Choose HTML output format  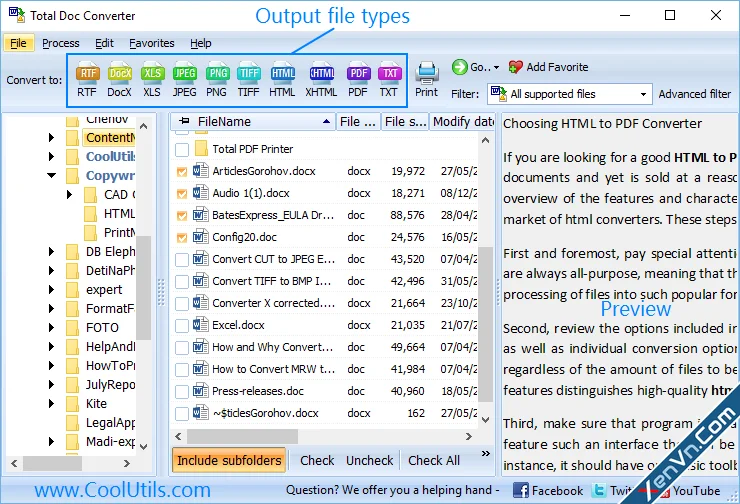(282, 79)
